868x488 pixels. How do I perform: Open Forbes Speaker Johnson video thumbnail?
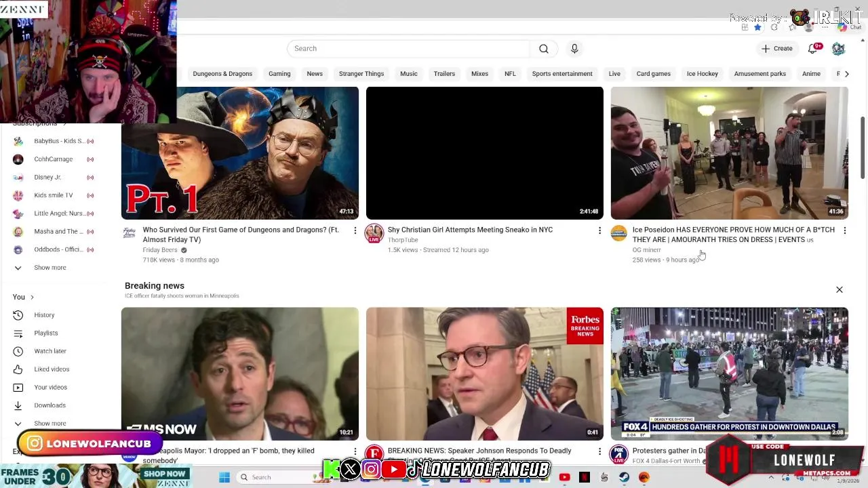(x=485, y=374)
